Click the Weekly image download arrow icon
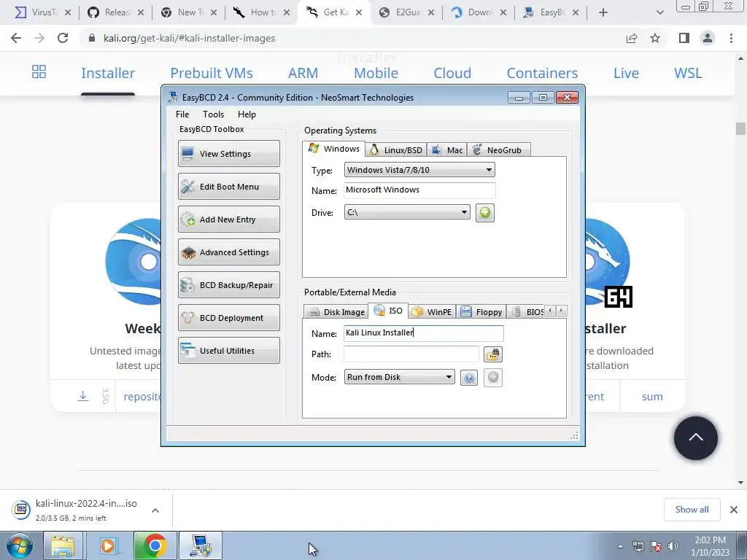Image resolution: width=747 pixels, height=560 pixels. pyautogui.click(x=83, y=396)
